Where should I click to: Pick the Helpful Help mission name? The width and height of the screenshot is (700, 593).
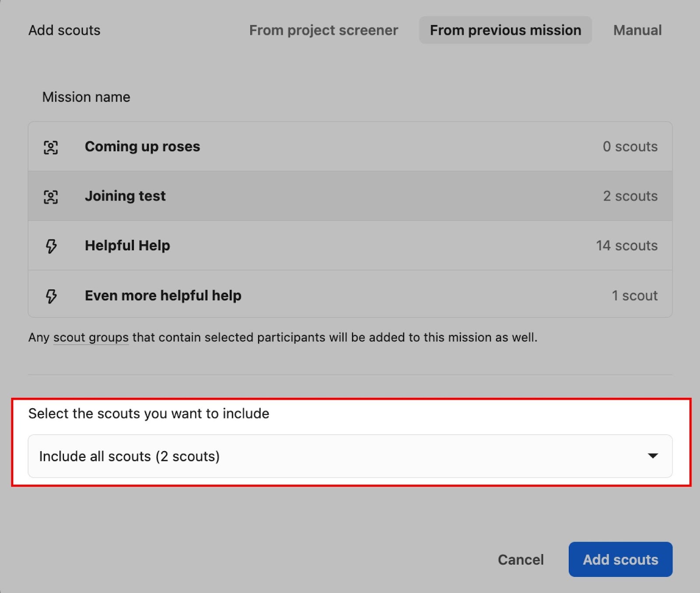click(127, 246)
